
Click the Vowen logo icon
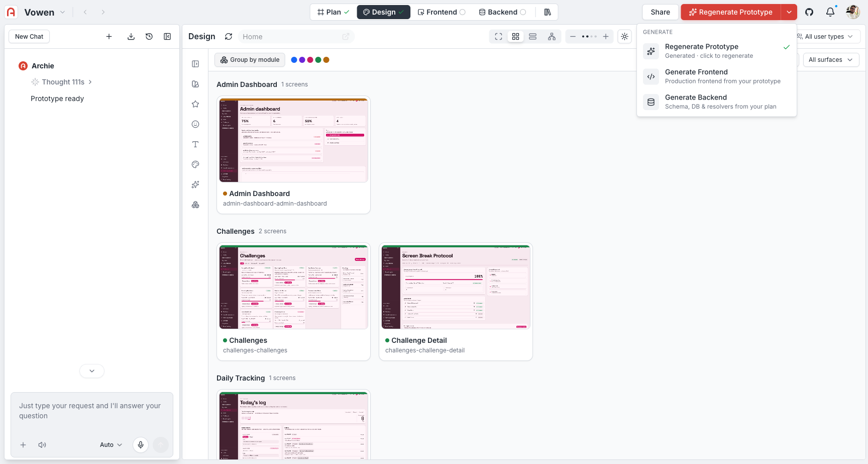point(11,12)
